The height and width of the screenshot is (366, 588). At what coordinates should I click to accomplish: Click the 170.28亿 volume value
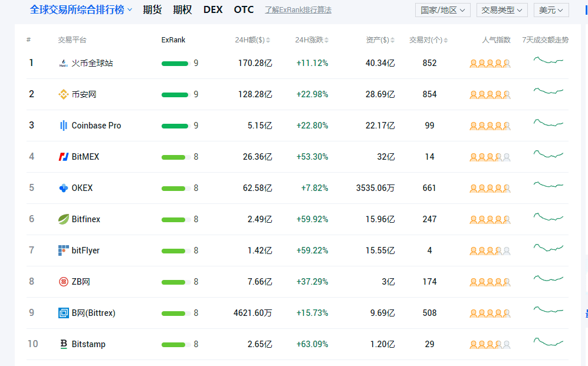[255, 63]
